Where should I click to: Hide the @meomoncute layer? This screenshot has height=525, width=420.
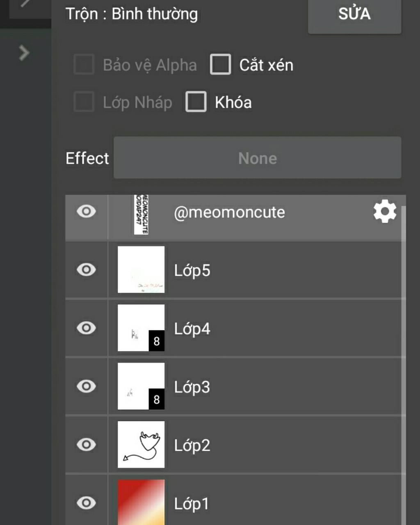point(86,212)
